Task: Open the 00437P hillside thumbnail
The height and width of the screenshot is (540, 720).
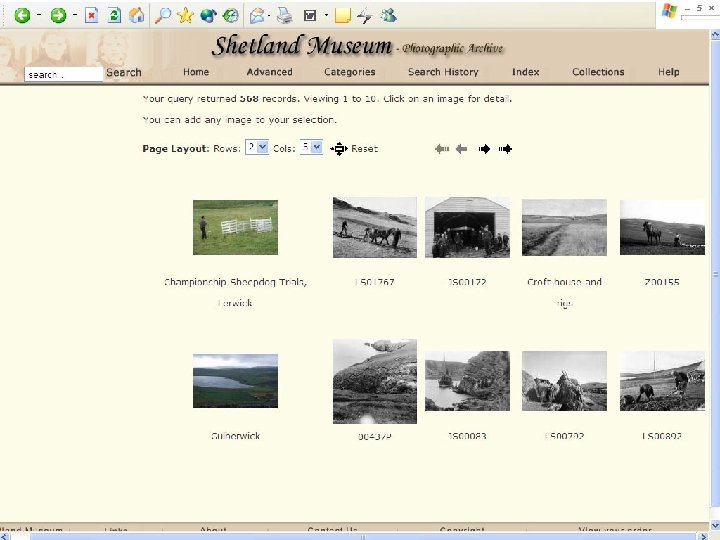Action: click(x=375, y=381)
